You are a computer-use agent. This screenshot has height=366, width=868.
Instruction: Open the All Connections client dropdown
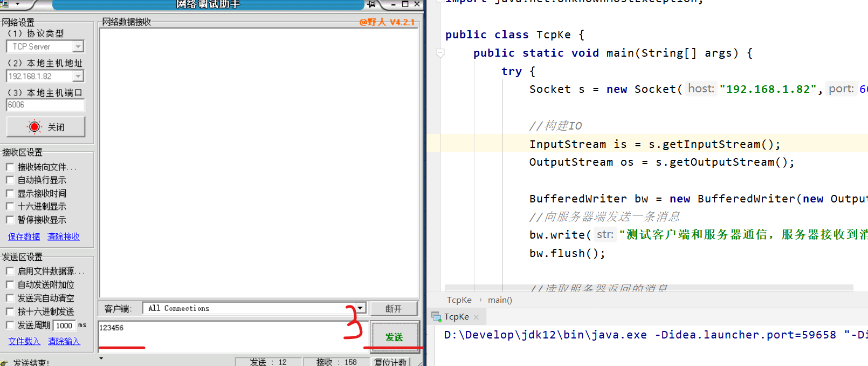coord(361,308)
